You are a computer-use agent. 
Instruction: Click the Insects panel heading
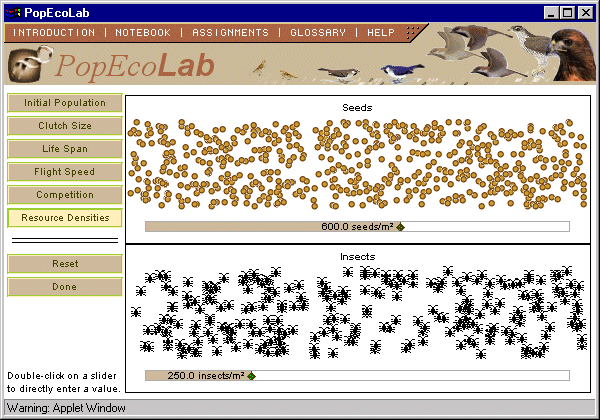pos(357,256)
